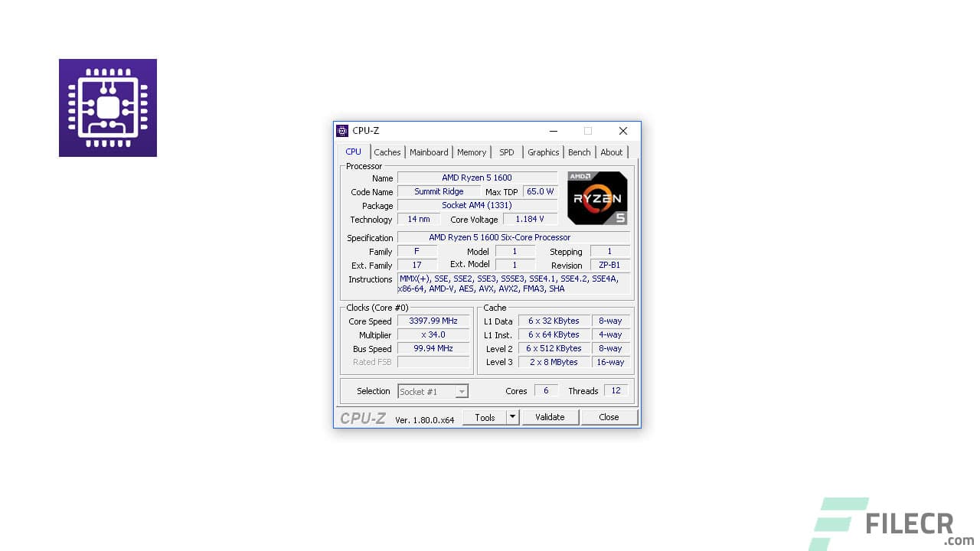Switch to the Memory tab
The width and height of the screenshot is (980, 551).
[471, 152]
